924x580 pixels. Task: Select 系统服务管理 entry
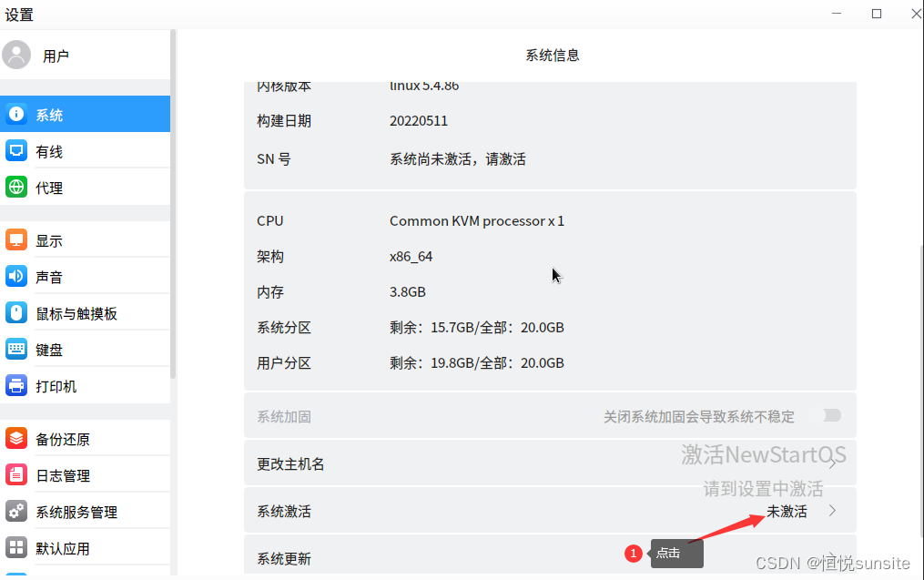pyautogui.click(x=85, y=511)
